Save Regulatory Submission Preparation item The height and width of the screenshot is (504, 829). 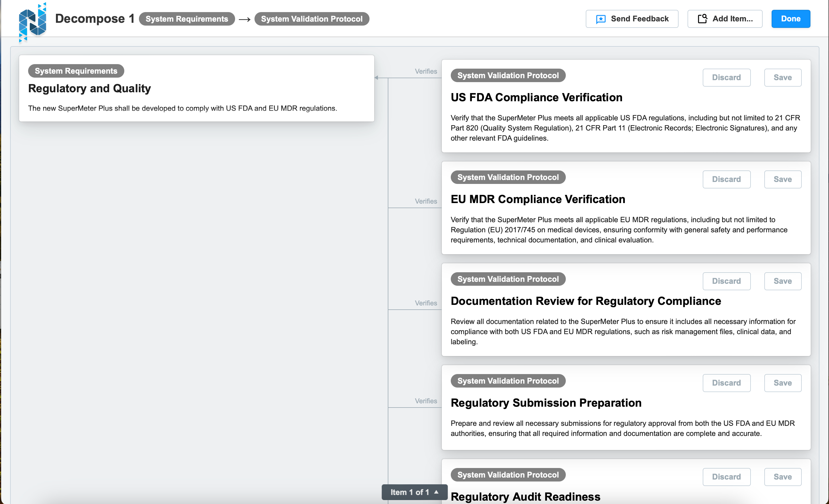782,383
